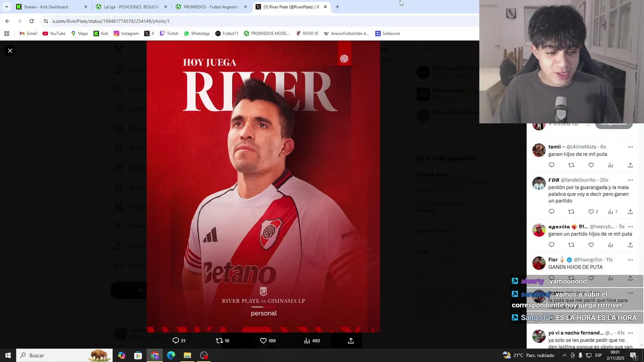Share the River photo post
The height and width of the screenshot is (362, 644).
click(351, 341)
